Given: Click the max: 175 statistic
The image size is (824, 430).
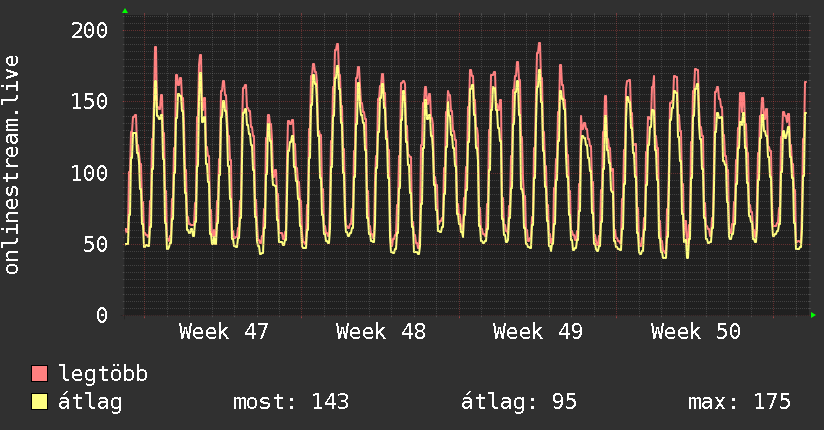Looking at the screenshot, I should pos(739,402).
